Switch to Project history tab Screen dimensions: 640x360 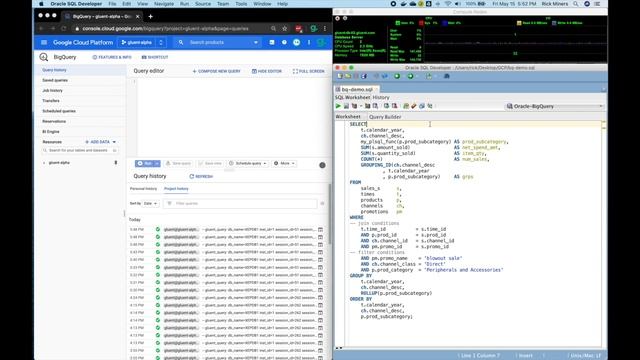click(x=176, y=189)
